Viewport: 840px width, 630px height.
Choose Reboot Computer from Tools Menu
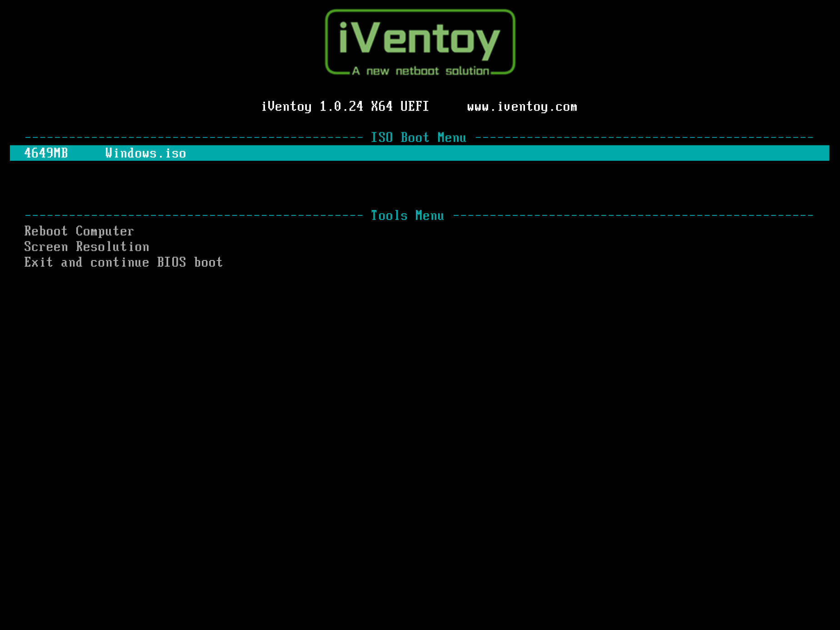(79, 231)
